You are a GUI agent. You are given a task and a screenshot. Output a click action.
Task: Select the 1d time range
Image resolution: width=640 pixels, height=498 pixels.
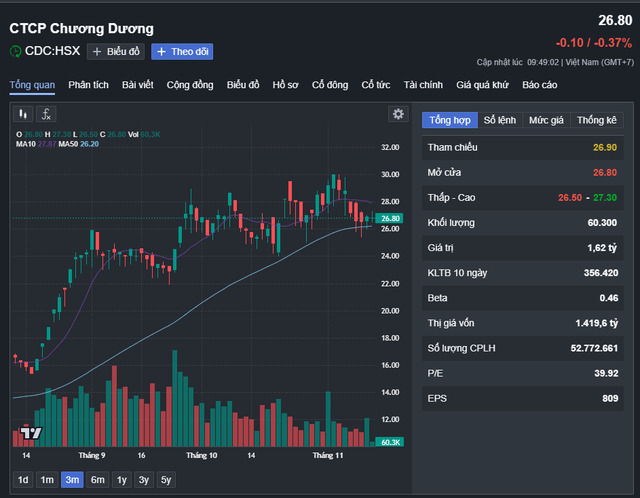coord(23,479)
